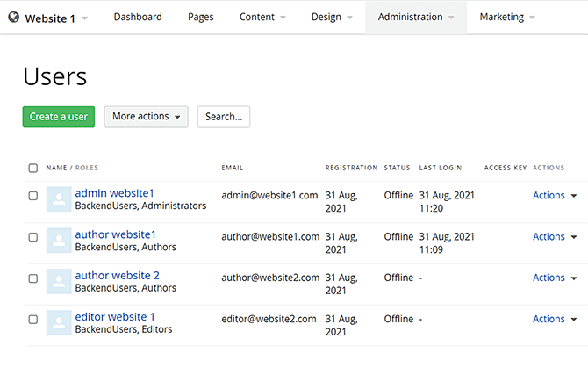Expand the More actions dropdown

click(x=146, y=117)
